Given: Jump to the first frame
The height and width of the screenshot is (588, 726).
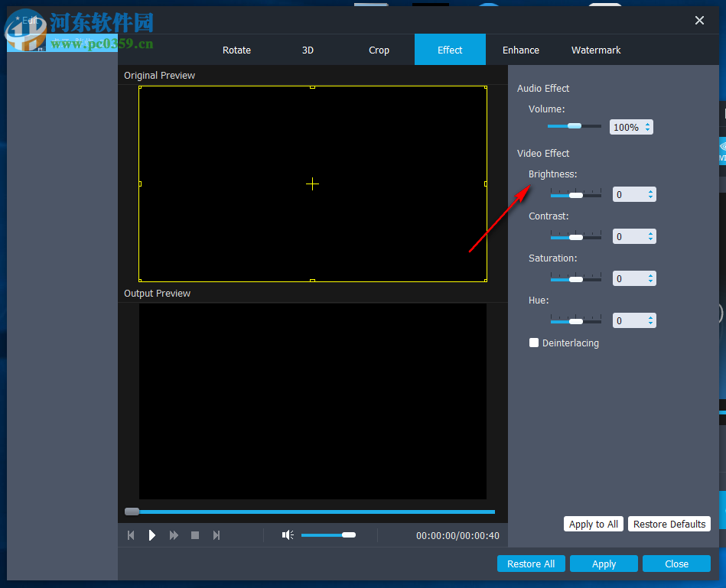Looking at the screenshot, I should [x=130, y=535].
